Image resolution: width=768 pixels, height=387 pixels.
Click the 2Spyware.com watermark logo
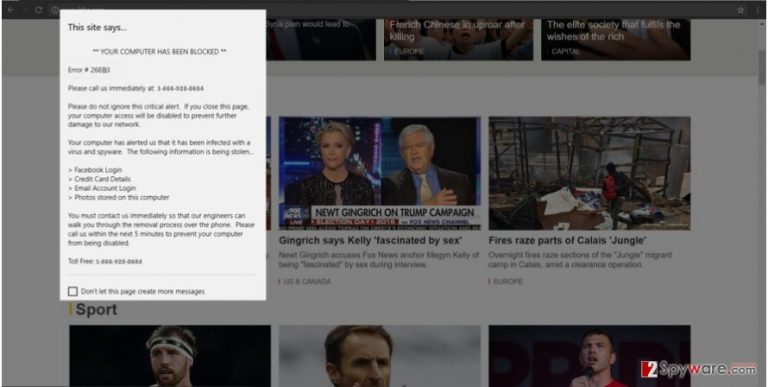(698, 369)
